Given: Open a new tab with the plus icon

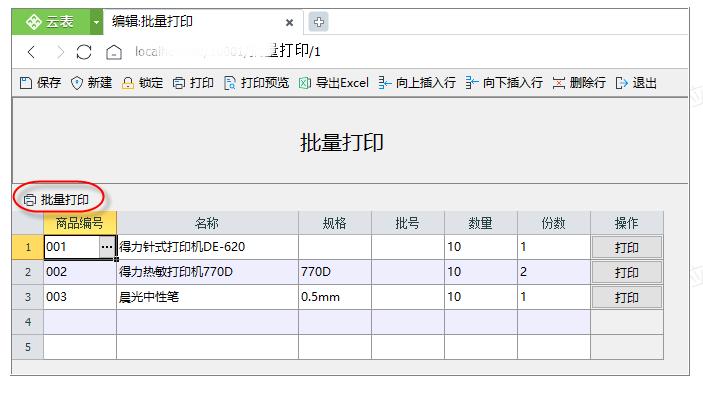Looking at the screenshot, I should pos(318,22).
